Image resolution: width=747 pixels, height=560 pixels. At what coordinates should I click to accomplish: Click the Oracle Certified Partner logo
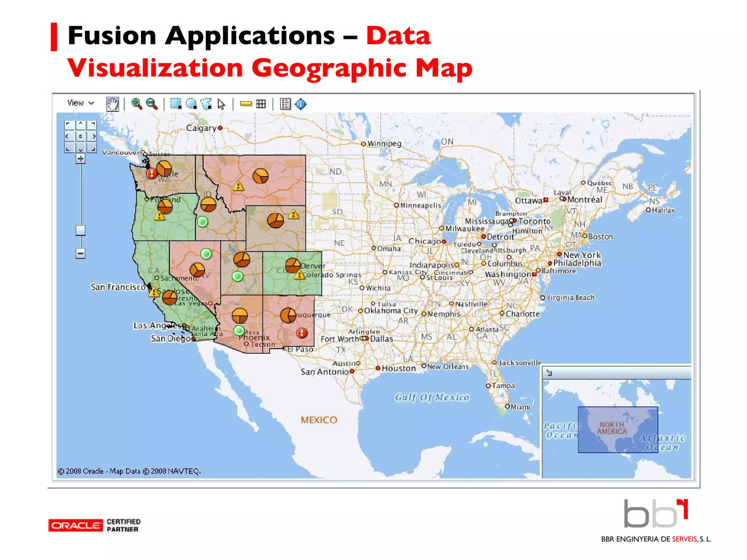point(94,525)
